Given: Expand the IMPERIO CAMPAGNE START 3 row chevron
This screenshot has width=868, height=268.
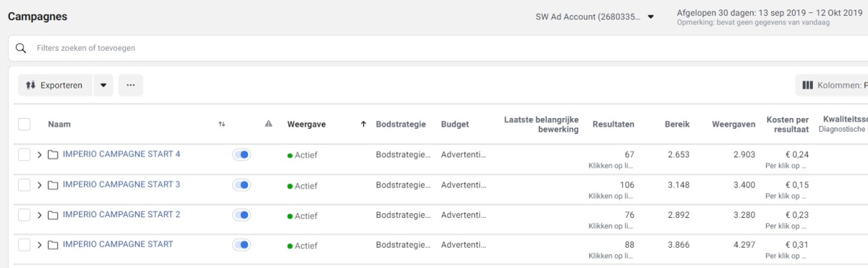Looking at the screenshot, I should 40,185.
